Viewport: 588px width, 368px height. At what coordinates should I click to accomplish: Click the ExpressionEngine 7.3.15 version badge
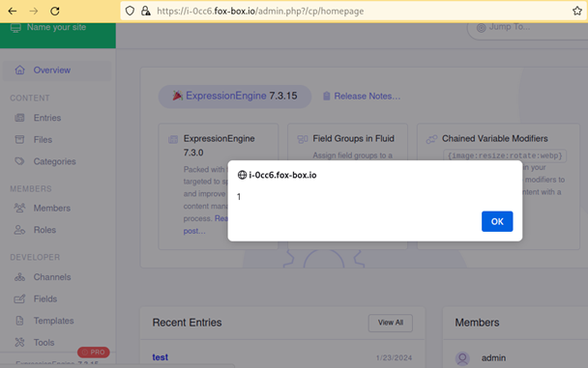pyautogui.click(x=235, y=97)
